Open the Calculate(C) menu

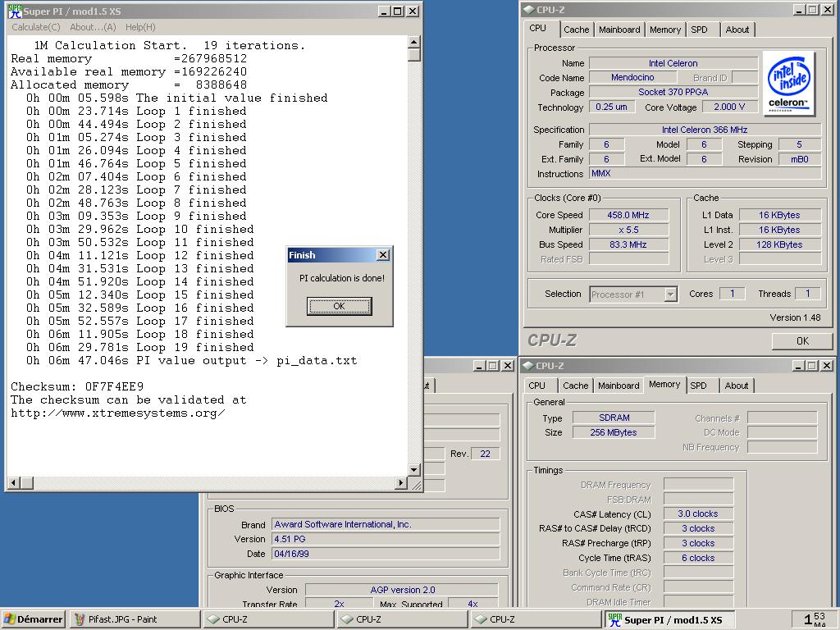36,27
